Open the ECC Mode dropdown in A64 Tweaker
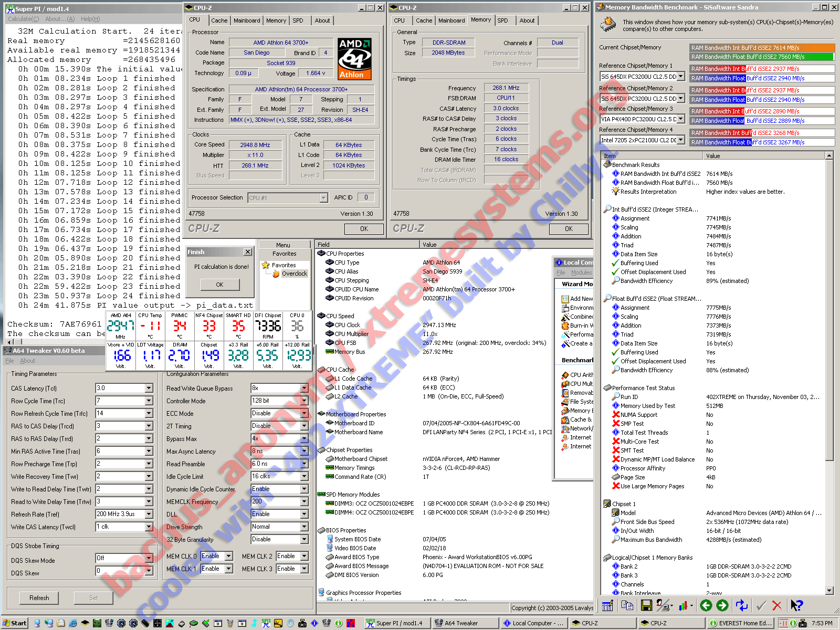Viewport: 840px width, 630px height. click(304, 413)
